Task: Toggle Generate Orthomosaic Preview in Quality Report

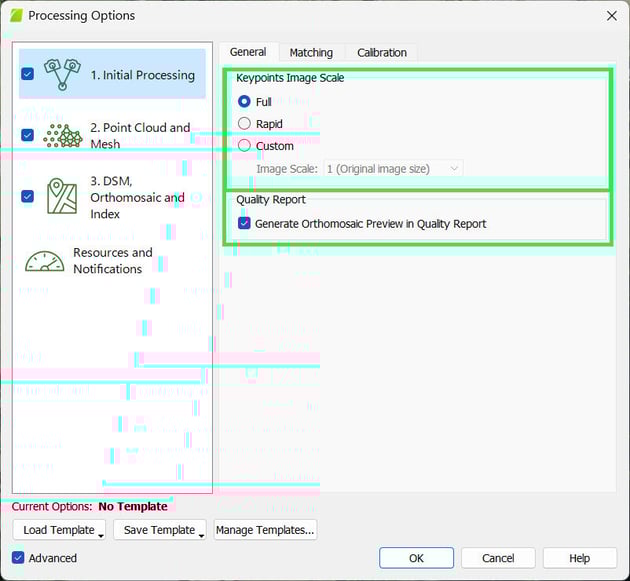Action: [x=244, y=223]
